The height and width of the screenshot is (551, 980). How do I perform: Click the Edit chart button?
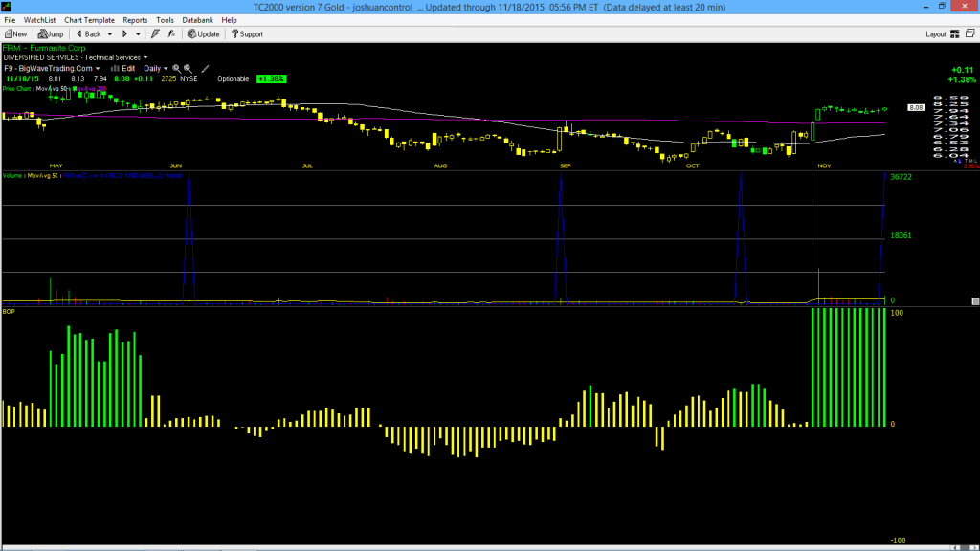tap(123, 69)
